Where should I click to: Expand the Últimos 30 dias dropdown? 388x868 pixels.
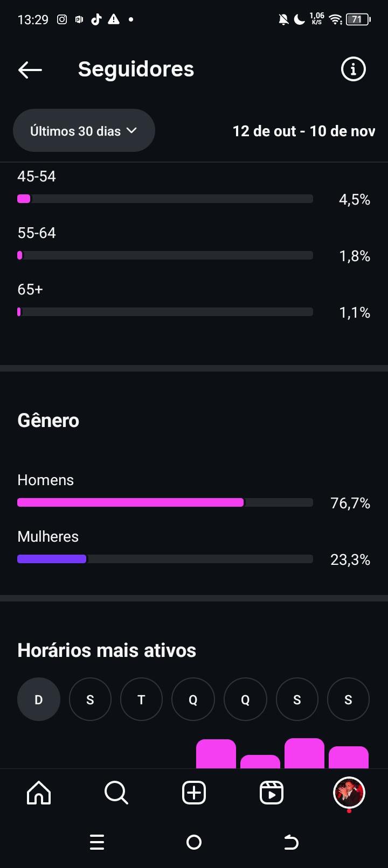(x=84, y=131)
